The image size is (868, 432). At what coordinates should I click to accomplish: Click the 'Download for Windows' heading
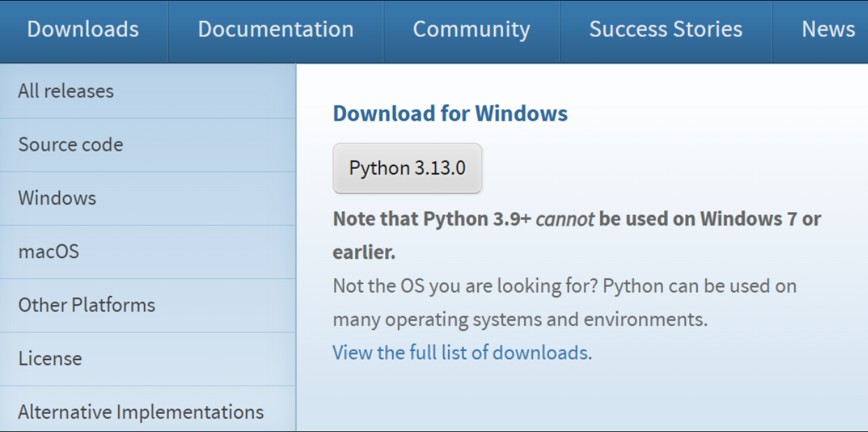point(450,113)
